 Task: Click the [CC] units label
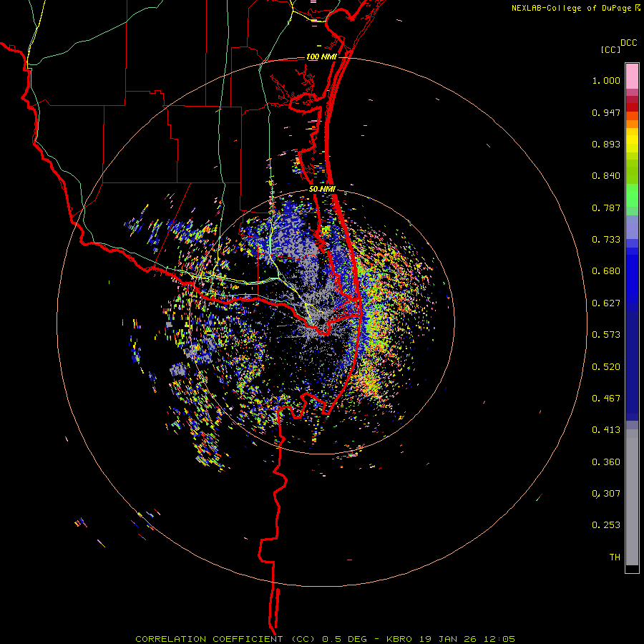610,49
